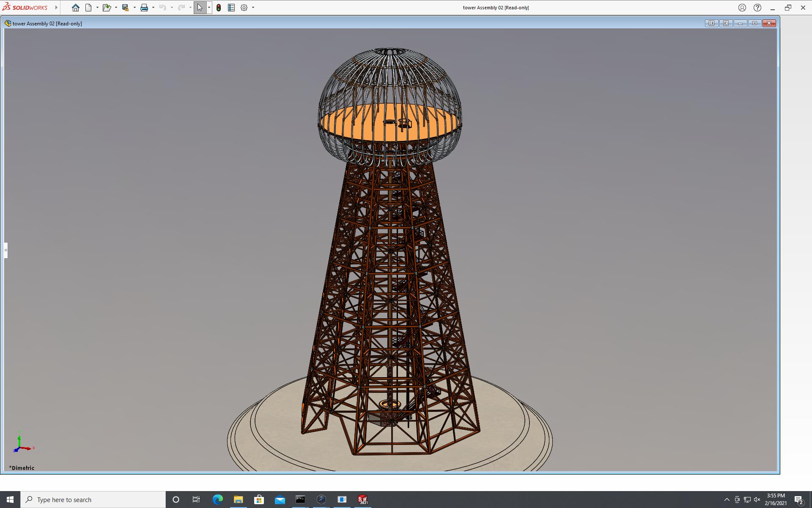
Task: Click the *Dimetric view orientation label
Action: coord(22,468)
